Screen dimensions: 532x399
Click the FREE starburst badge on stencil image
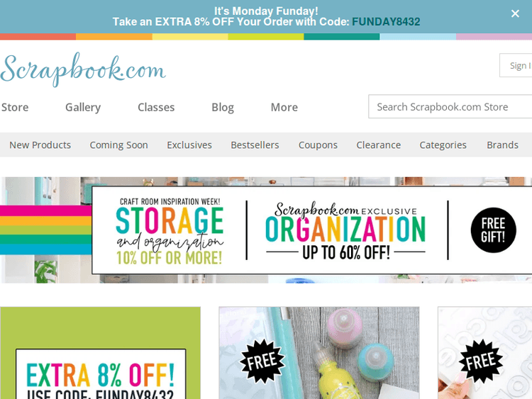(x=481, y=361)
